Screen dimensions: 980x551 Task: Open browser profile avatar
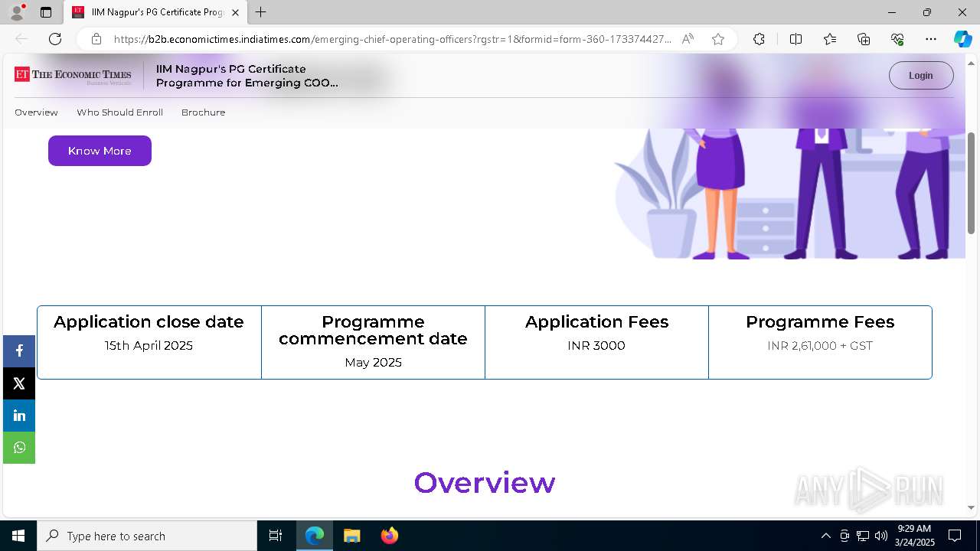coord(16,12)
